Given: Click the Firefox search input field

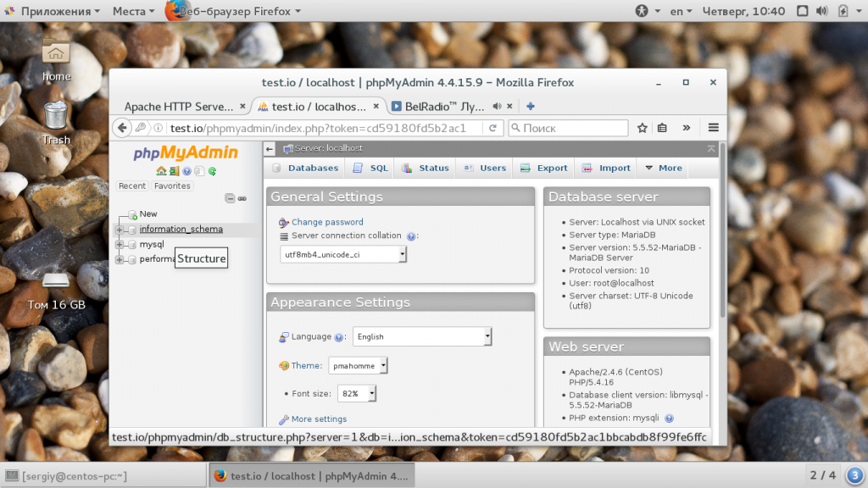Looking at the screenshot, I should (569, 128).
